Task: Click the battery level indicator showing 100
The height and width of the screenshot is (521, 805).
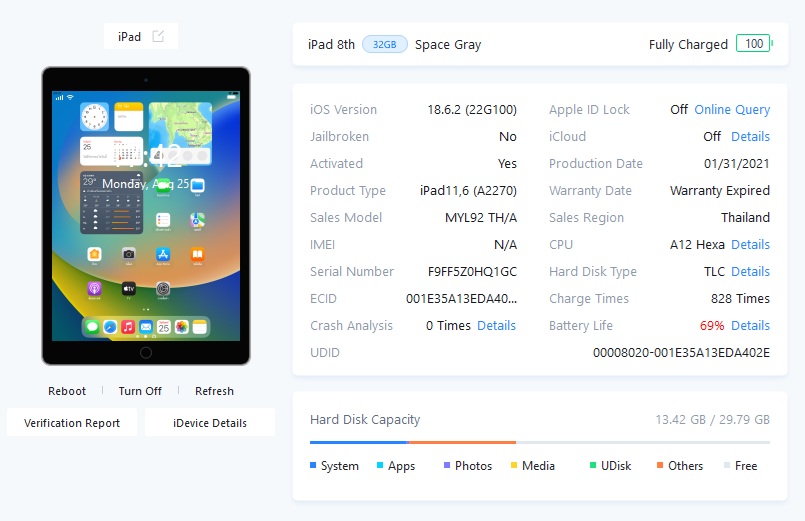Action: click(x=754, y=44)
